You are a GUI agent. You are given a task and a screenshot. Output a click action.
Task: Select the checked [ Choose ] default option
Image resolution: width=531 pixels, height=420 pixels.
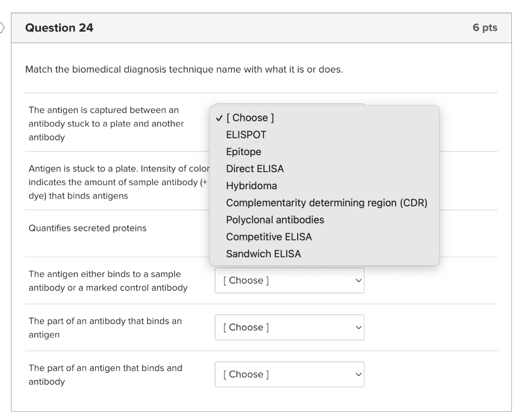click(x=249, y=117)
